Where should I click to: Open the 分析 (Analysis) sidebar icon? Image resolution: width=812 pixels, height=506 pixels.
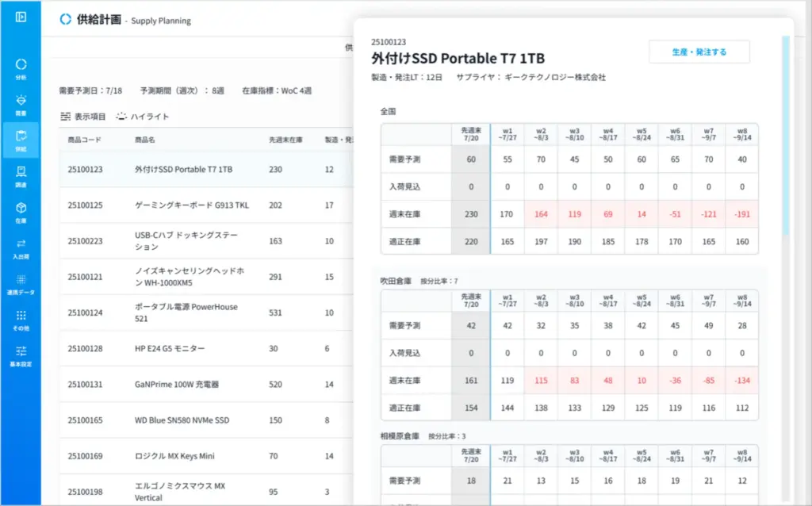[21, 68]
